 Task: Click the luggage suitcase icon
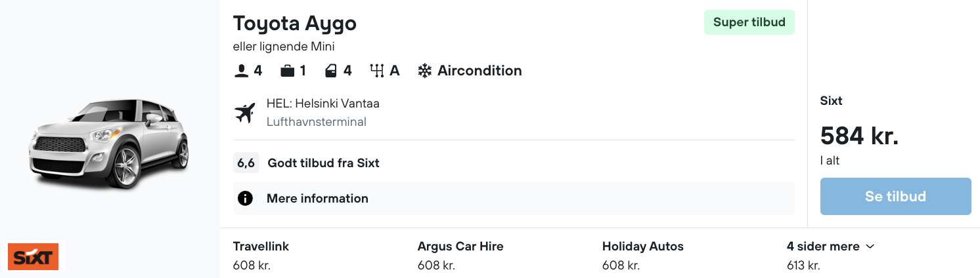tap(287, 71)
